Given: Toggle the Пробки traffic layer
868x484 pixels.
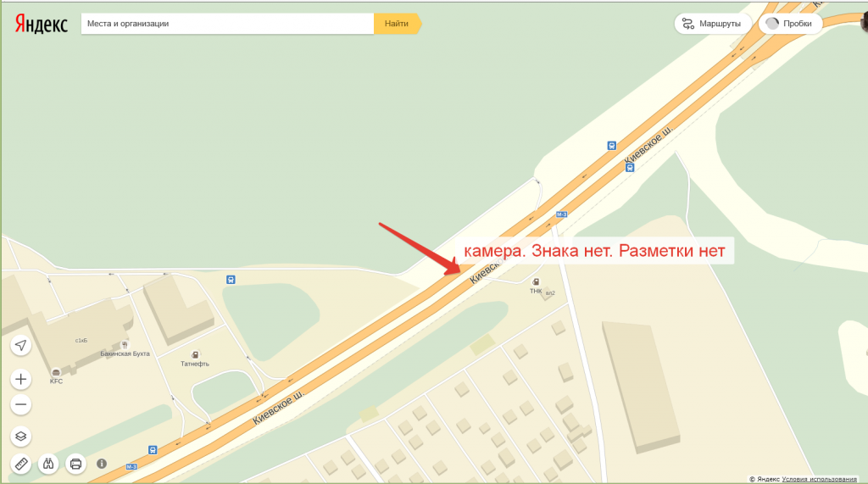Looking at the screenshot, I should [x=790, y=24].
